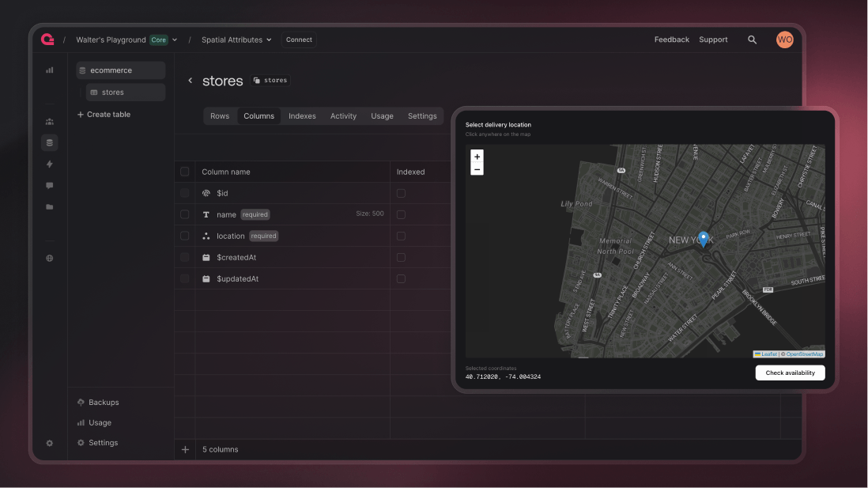The height and width of the screenshot is (488, 868).
Task: Open the Auth users sidebar icon
Action: coord(50,122)
